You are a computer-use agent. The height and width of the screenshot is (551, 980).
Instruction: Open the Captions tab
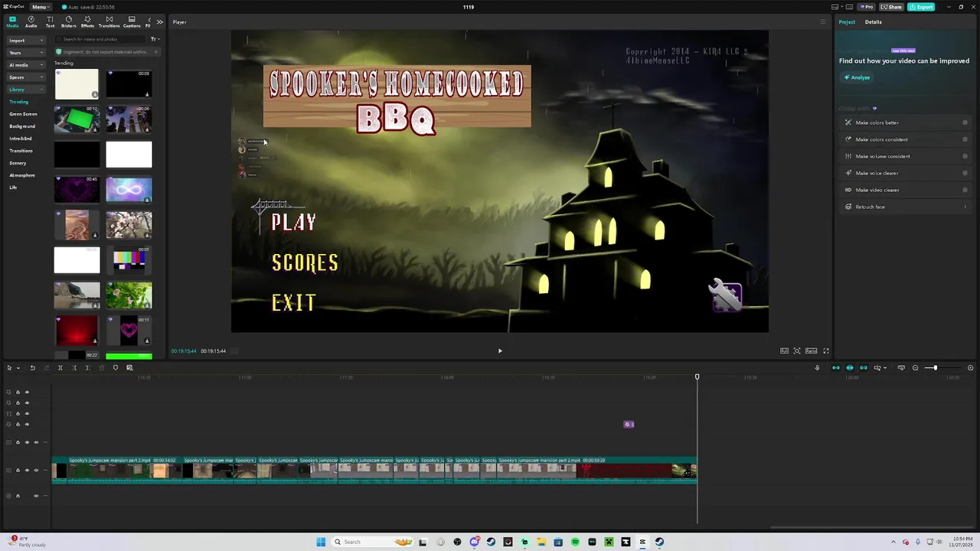point(132,21)
